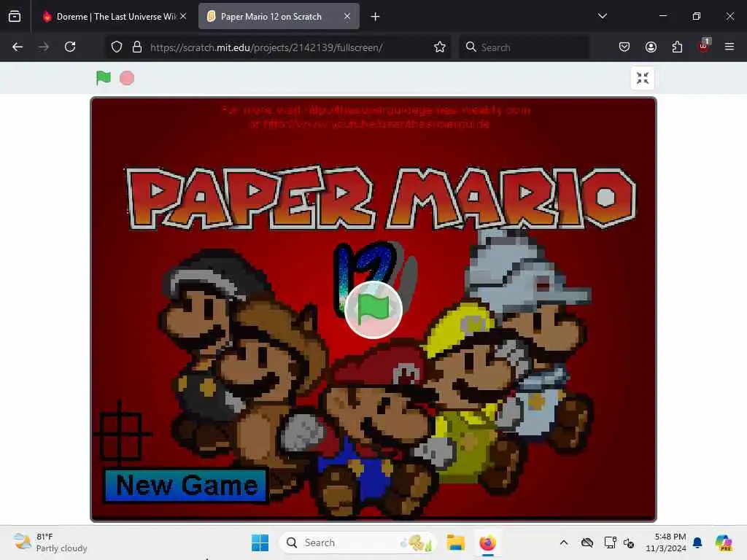Close the Doreme wiki tab
Viewport: 747px width, 560px height.
pos(183,17)
